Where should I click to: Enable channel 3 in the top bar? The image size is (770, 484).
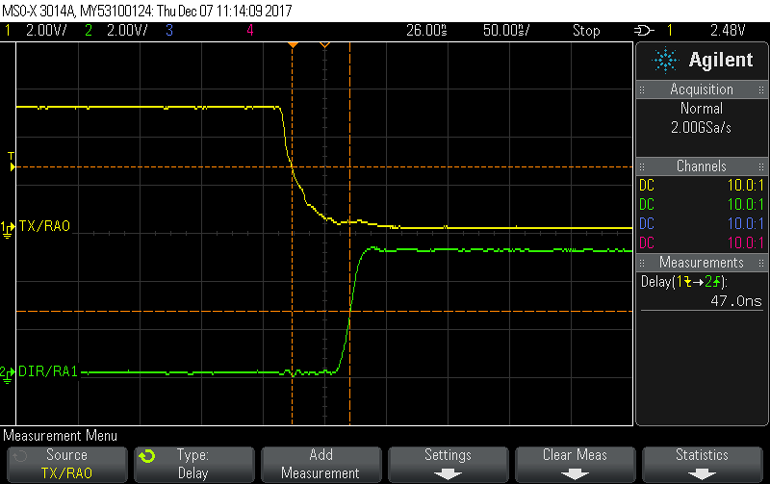pyautogui.click(x=171, y=31)
